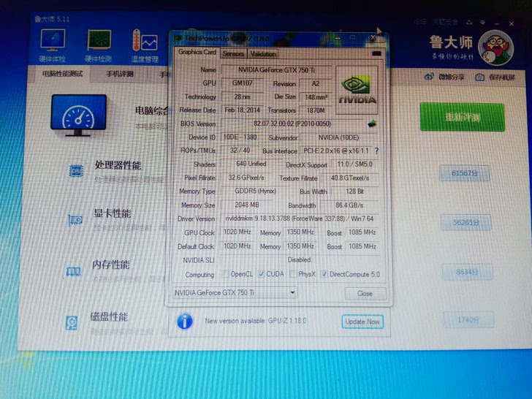This screenshot has width=532, height=399.
Task: Click disk score 1740分
Action: 468,320
